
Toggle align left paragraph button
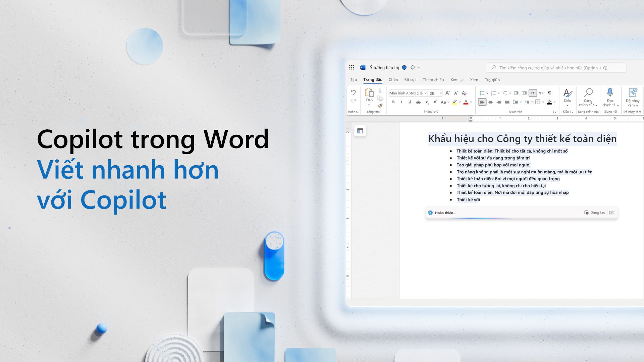pyautogui.click(x=482, y=102)
